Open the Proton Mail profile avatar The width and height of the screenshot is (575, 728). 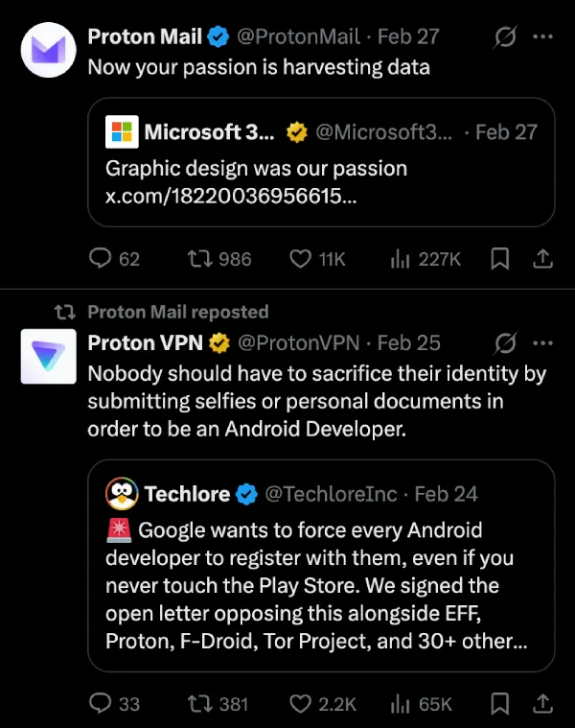coord(49,51)
